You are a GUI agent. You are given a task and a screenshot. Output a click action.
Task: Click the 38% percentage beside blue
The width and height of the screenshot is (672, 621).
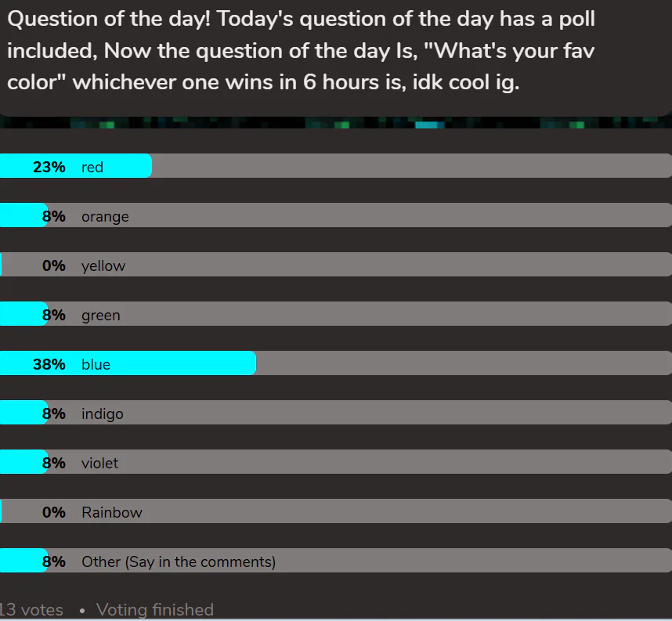click(49, 364)
